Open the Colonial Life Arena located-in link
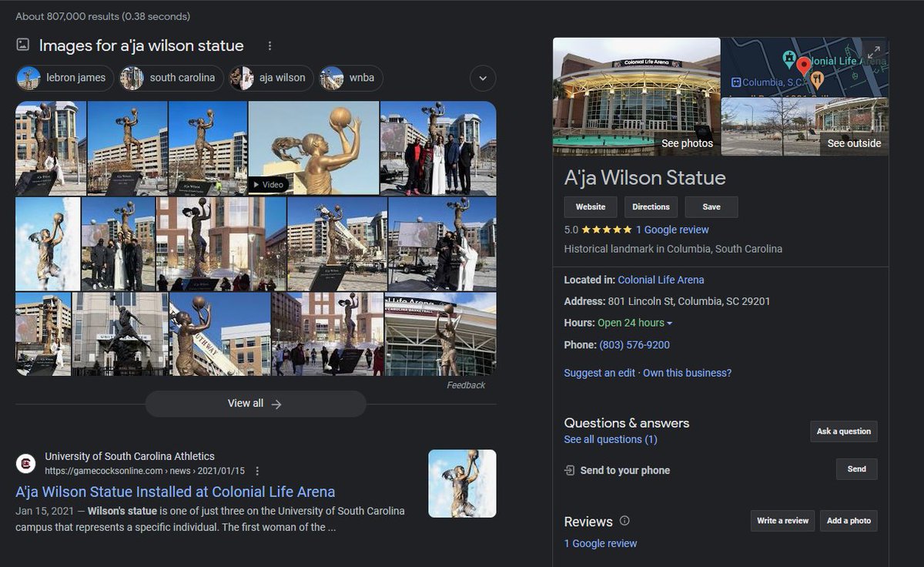 coord(661,280)
